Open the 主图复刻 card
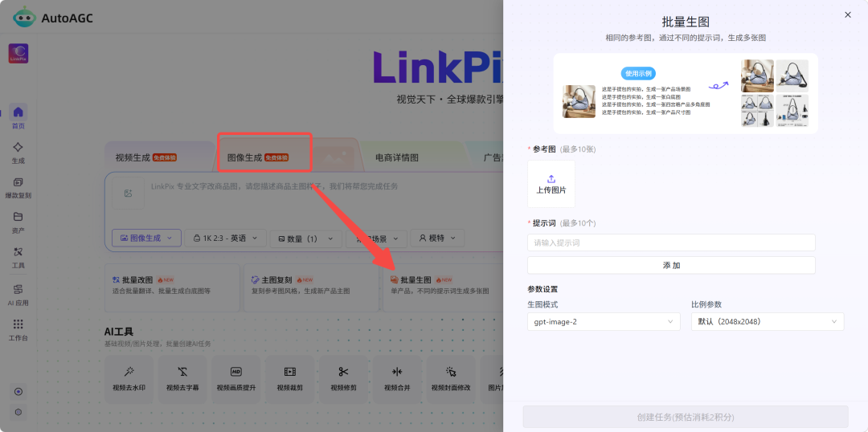Image resolution: width=868 pixels, height=432 pixels. (311, 287)
